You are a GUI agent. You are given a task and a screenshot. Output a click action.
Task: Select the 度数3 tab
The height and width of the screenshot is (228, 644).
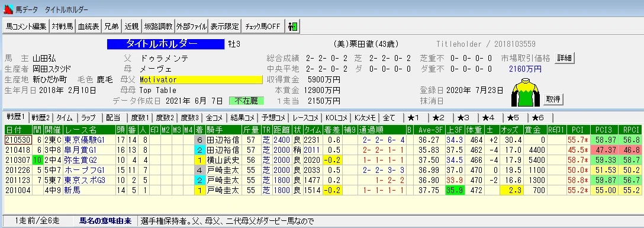190,117
